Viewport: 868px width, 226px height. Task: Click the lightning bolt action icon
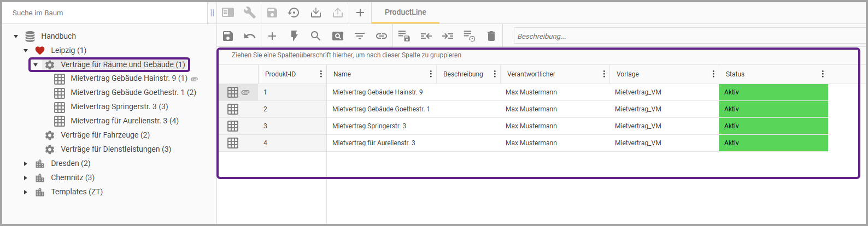point(294,36)
